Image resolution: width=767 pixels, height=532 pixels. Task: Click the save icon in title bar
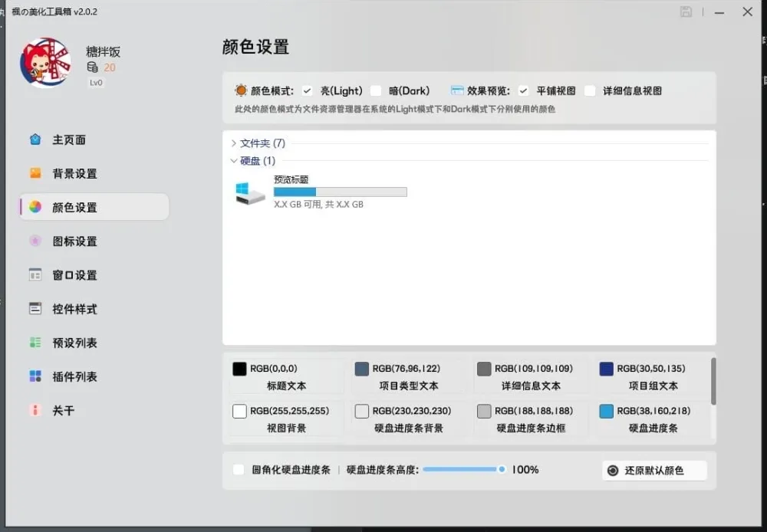686,11
